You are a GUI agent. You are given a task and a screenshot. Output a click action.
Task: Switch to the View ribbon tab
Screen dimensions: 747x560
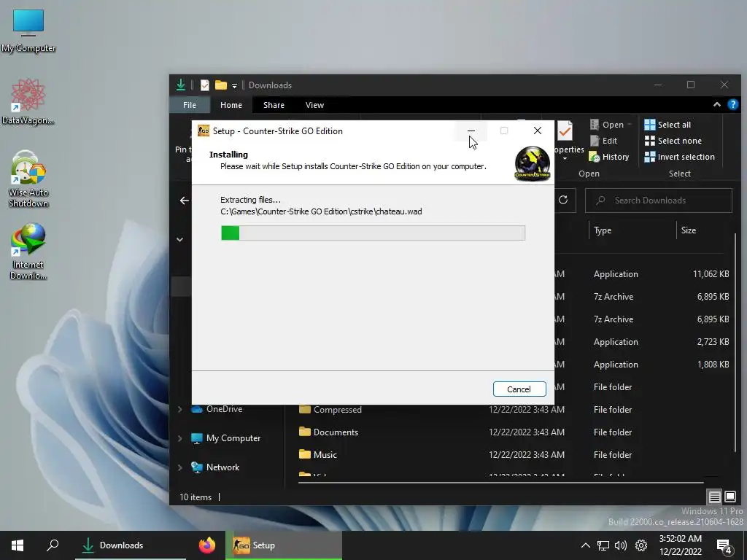pos(314,105)
